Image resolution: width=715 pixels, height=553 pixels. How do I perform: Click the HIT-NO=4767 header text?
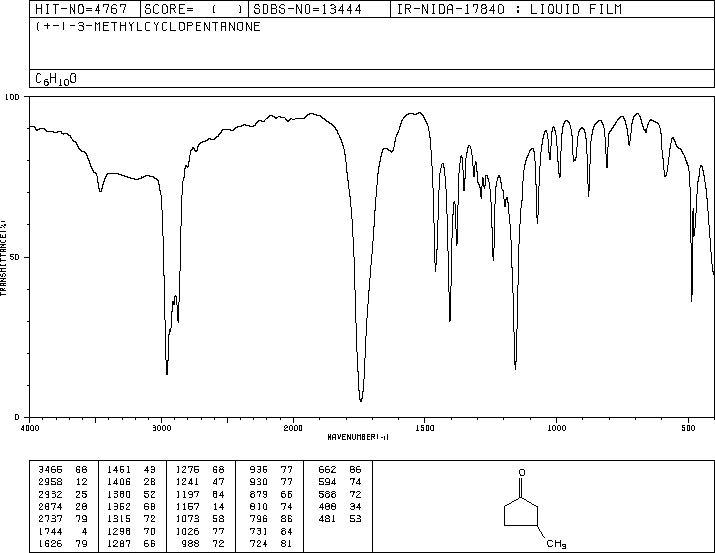coord(81,9)
